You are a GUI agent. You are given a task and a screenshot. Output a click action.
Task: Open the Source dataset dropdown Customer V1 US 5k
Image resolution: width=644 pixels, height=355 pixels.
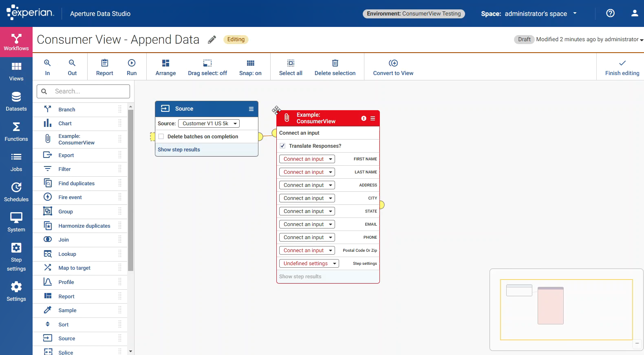(x=209, y=123)
